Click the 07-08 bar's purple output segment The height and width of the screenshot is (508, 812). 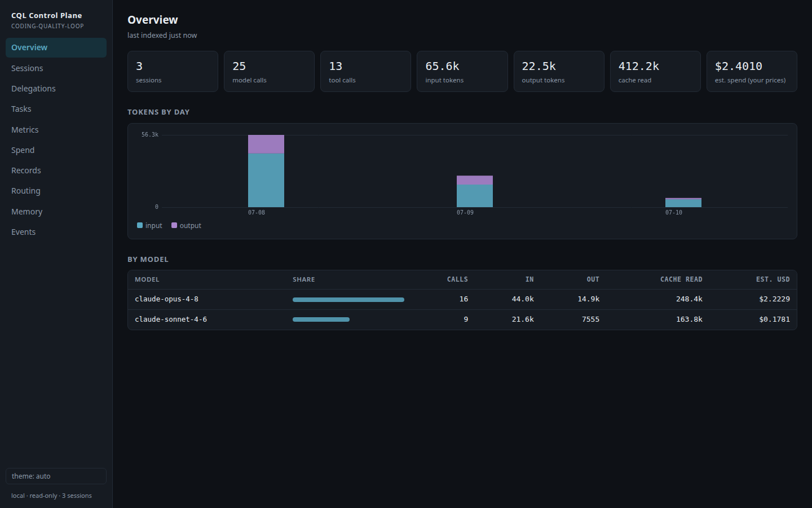266,144
